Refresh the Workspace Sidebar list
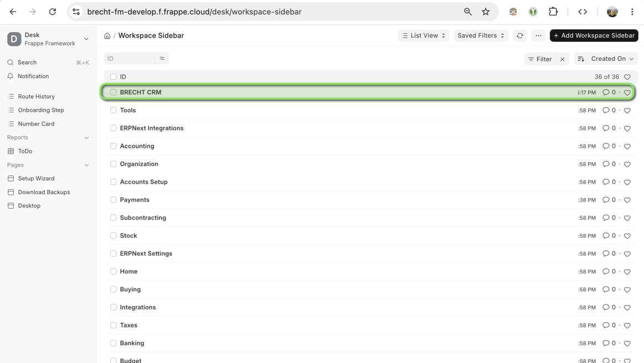 (x=519, y=36)
